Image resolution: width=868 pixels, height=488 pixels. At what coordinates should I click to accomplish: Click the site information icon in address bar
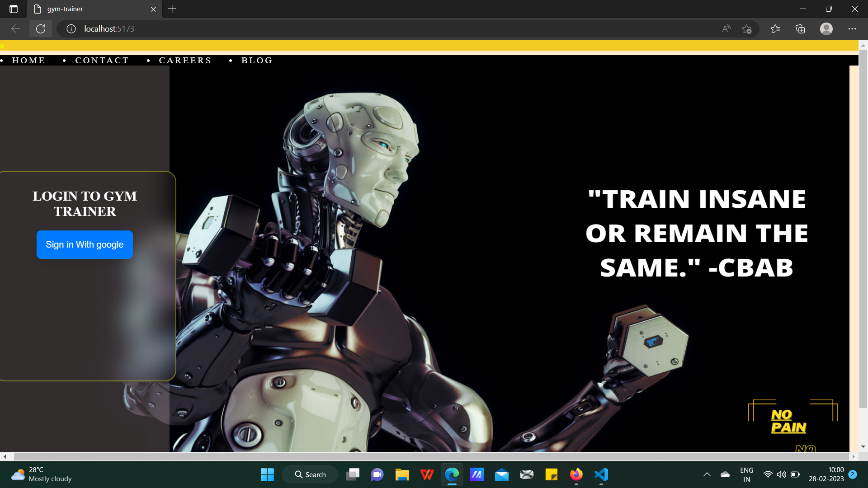tap(71, 29)
